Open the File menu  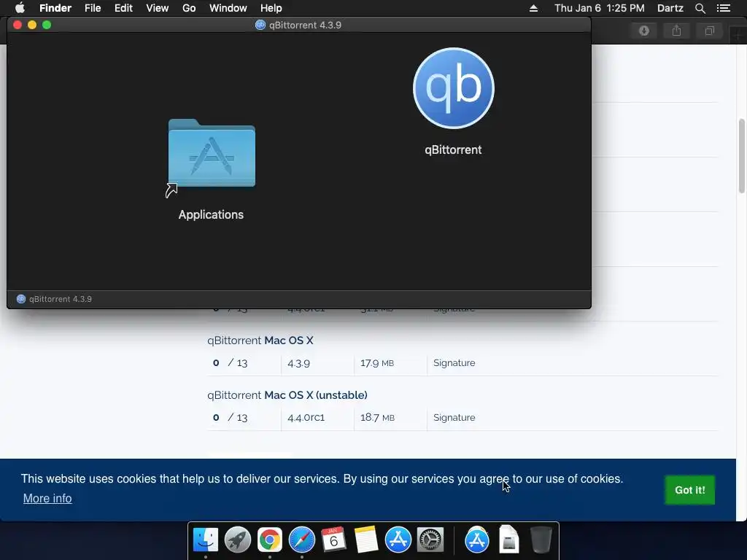[x=93, y=8]
